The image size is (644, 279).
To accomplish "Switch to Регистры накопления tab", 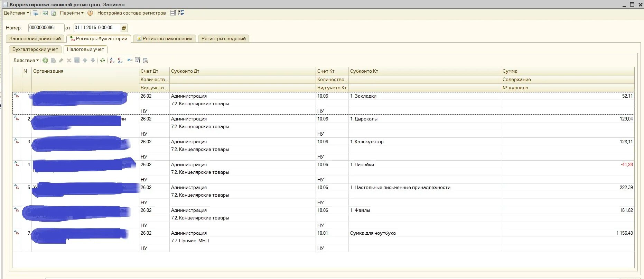I will click(x=165, y=38).
